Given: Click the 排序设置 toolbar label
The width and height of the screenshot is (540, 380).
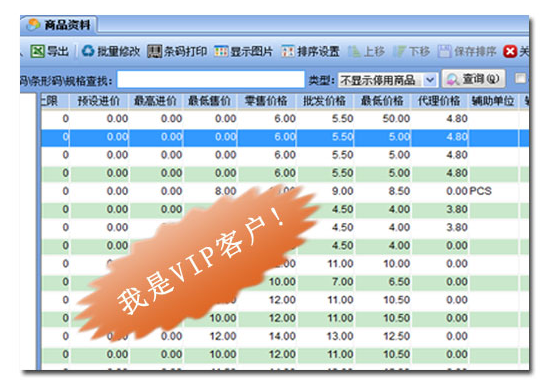Looking at the screenshot, I should tap(319, 52).
